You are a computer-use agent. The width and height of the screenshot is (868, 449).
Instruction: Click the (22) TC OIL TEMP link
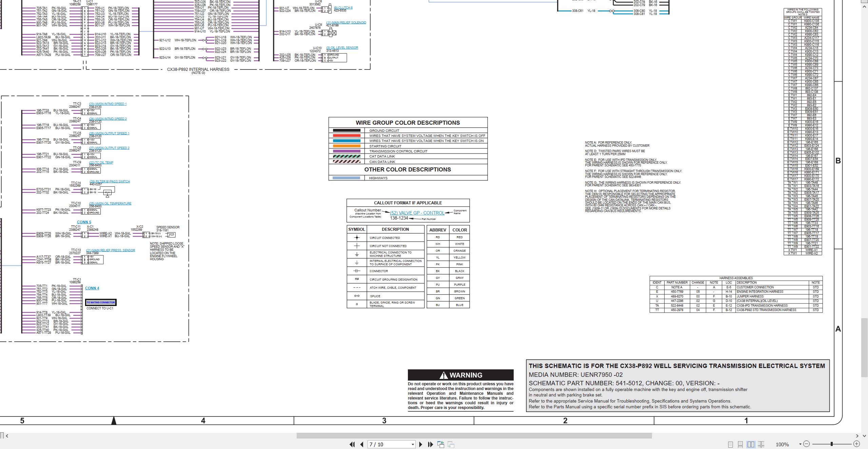coord(101,162)
